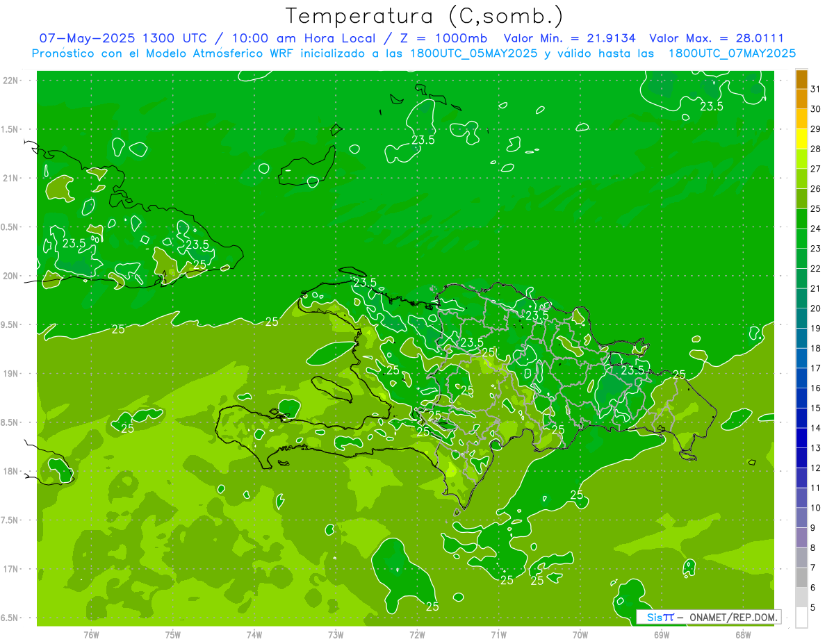Click the 72W longitude axis label

pyautogui.click(x=417, y=635)
